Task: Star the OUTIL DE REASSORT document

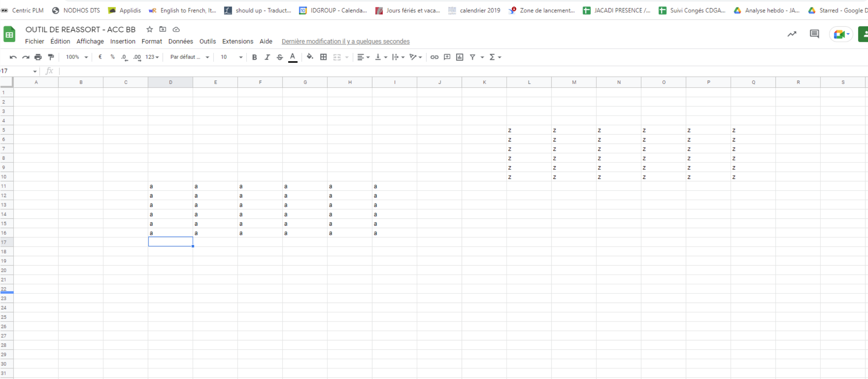Action: pos(149,30)
